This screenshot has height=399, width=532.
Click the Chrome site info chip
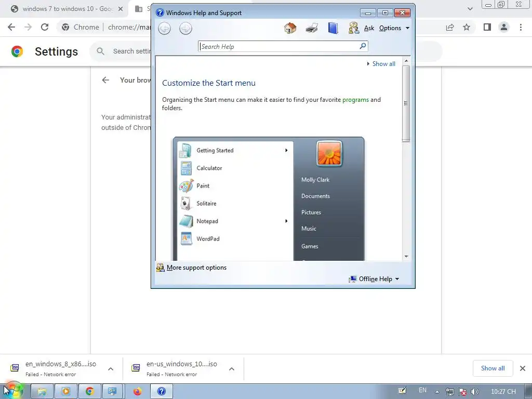point(81,27)
